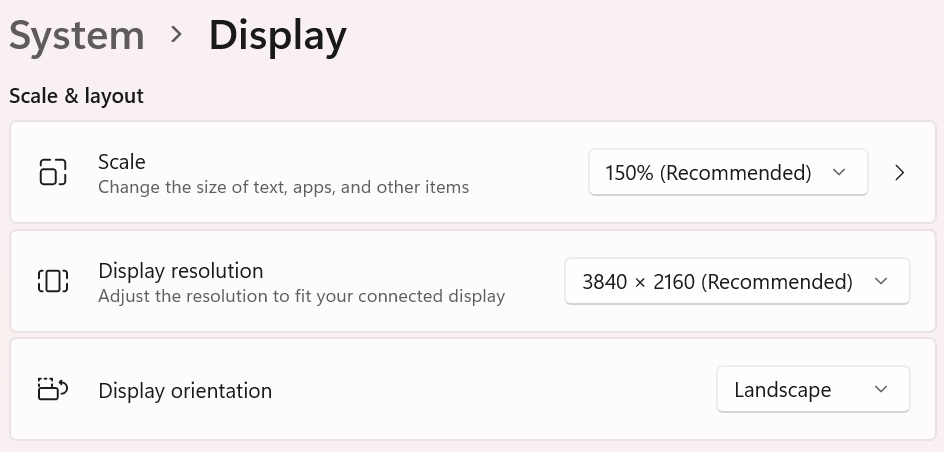Click the Display resolution setting label
This screenshot has width=944, height=452.
[180, 270]
